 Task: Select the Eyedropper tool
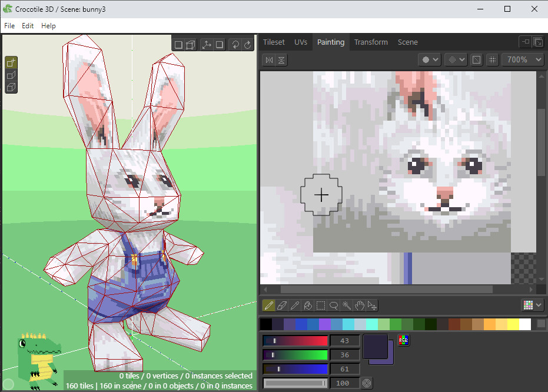[x=295, y=305]
